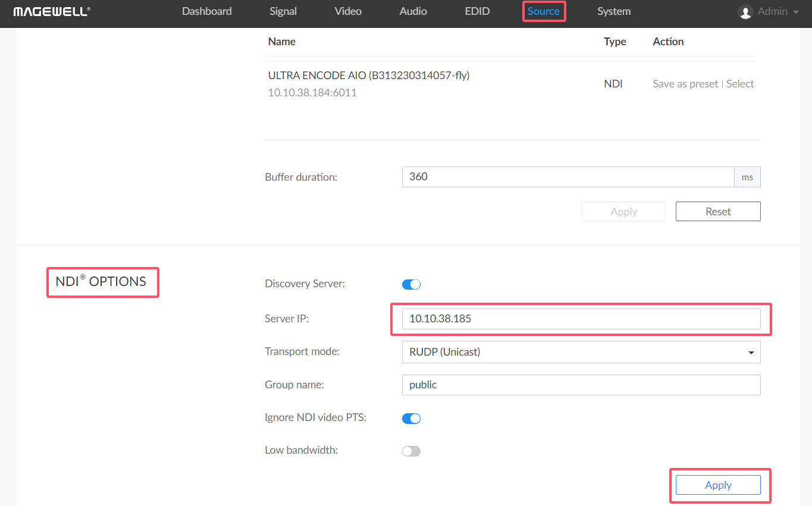The image size is (812, 506).
Task: Apply the NDI options settings
Action: pos(718,485)
